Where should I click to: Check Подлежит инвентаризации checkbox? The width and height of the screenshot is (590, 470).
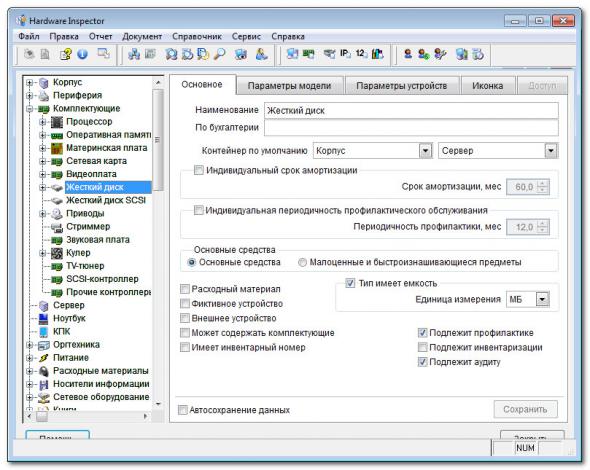pyautogui.click(x=423, y=347)
